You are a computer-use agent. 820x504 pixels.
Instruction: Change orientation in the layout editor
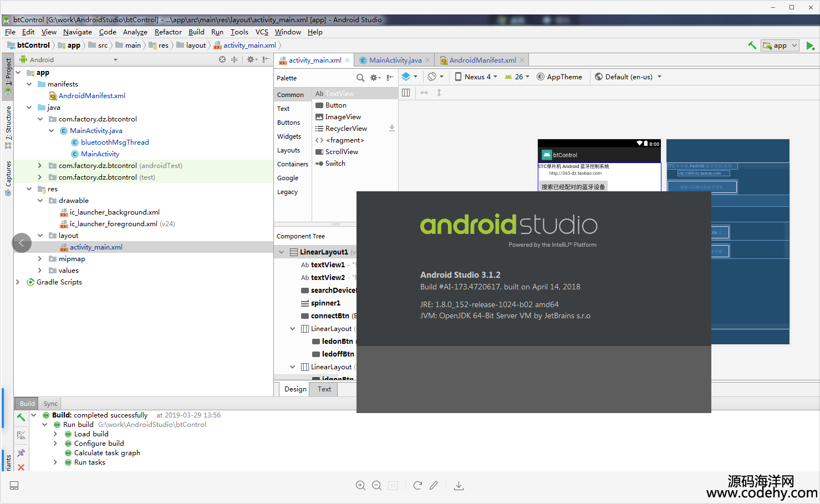pos(435,77)
